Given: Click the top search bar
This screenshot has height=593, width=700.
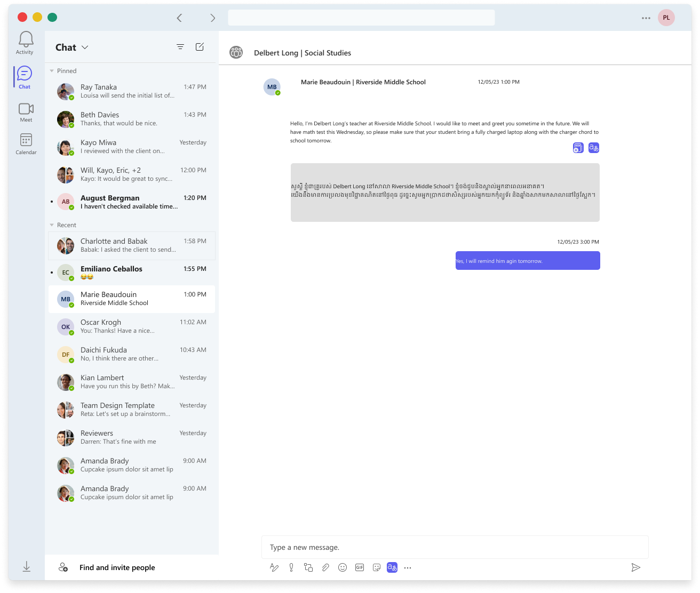Looking at the screenshot, I should click(361, 18).
